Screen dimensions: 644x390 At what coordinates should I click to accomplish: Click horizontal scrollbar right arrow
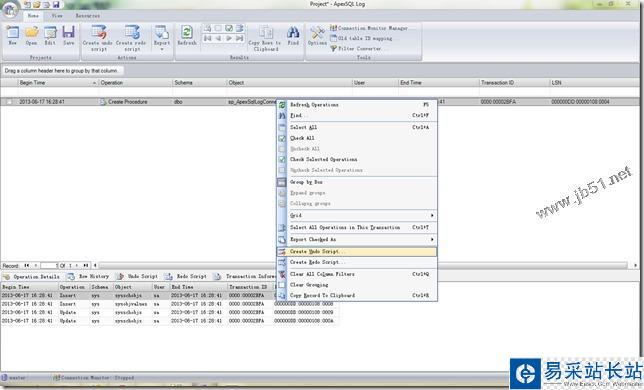(635, 266)
